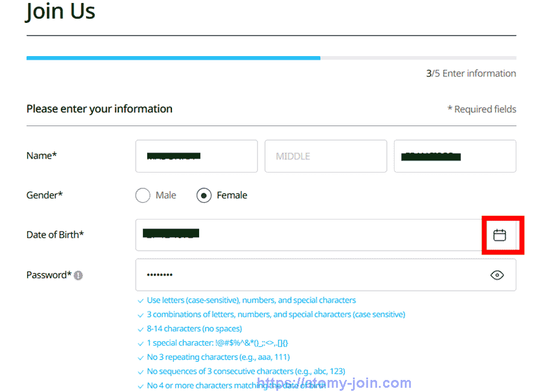Click the Join Us page heading

pyautogui.click(x=60, y=11)
